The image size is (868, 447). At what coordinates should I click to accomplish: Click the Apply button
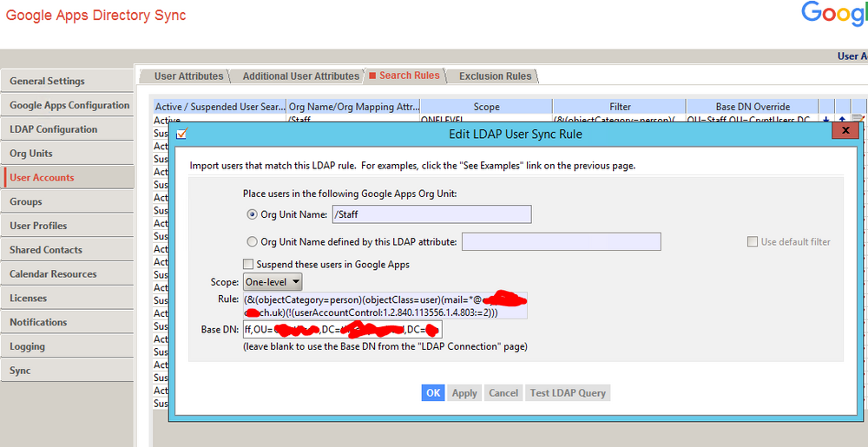(x=464, y=393)
